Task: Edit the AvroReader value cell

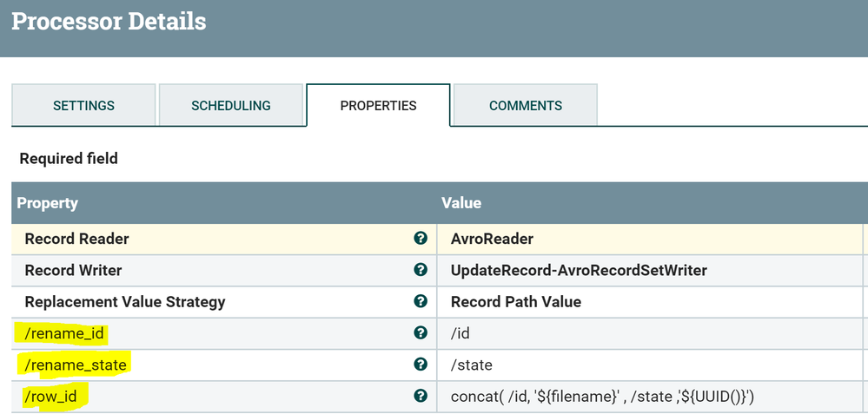Action: [492, 239]
